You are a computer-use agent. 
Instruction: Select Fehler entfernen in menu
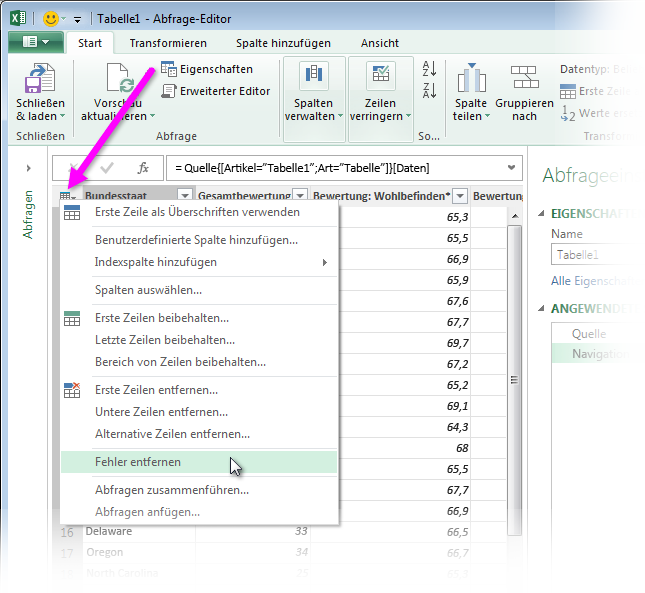tap(199, 462)
